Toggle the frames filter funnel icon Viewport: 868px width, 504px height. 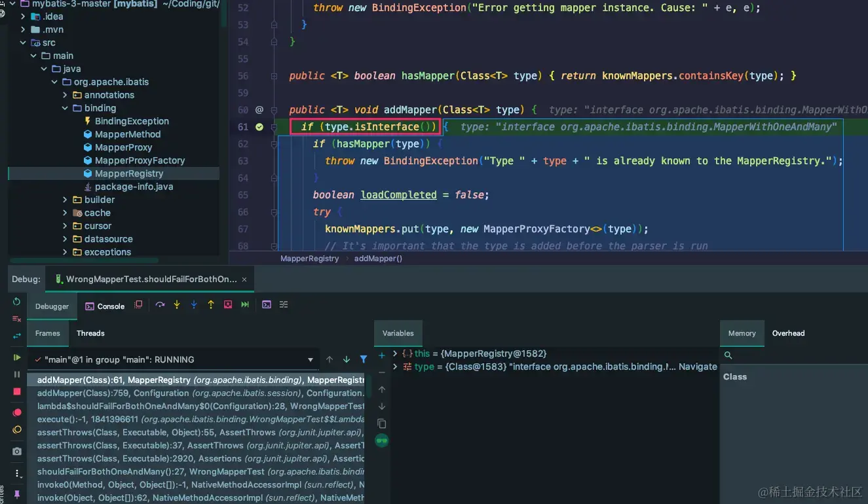click(364, 359)
